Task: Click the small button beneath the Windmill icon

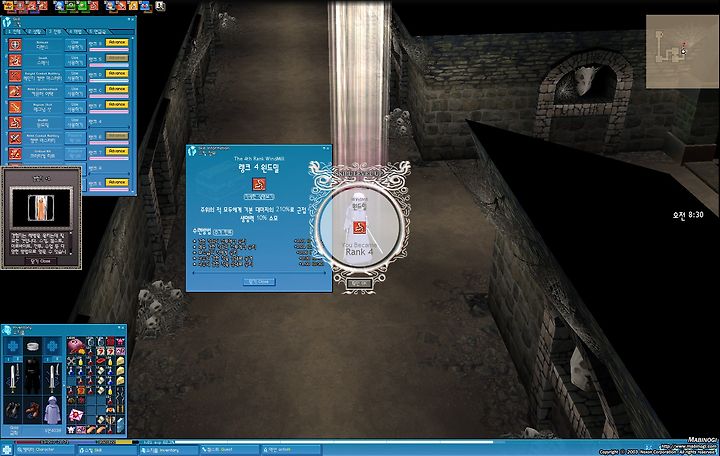Action: (x=259, y=197)
